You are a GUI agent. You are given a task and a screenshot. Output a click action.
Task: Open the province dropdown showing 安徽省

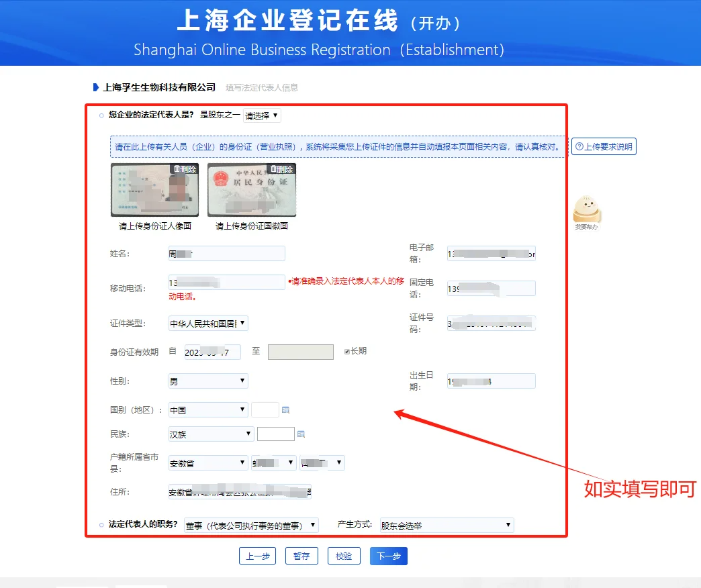click(208, 463)
